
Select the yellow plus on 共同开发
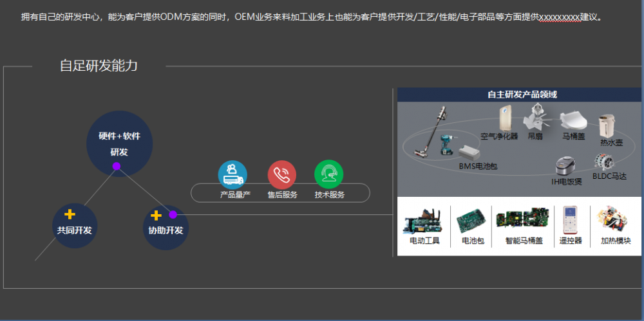tap(70, 214)
